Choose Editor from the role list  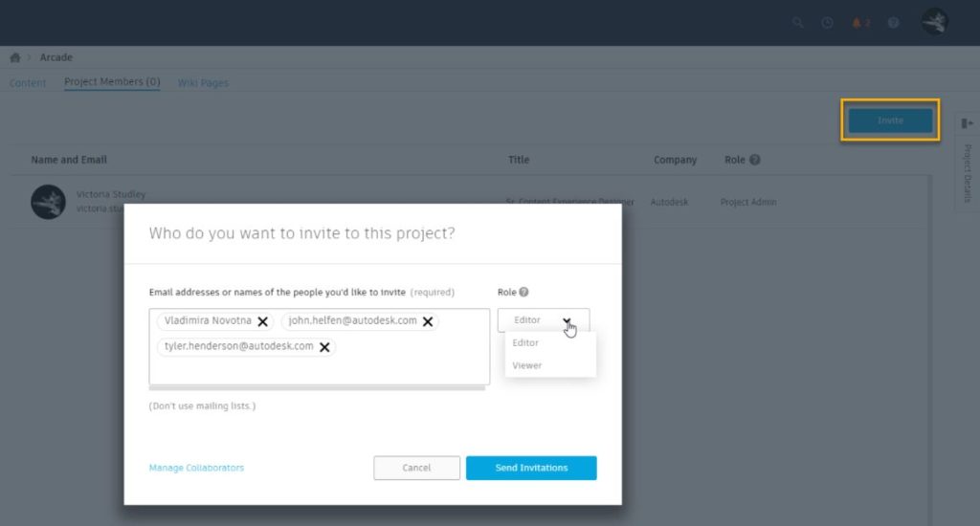tap(525, 343)
